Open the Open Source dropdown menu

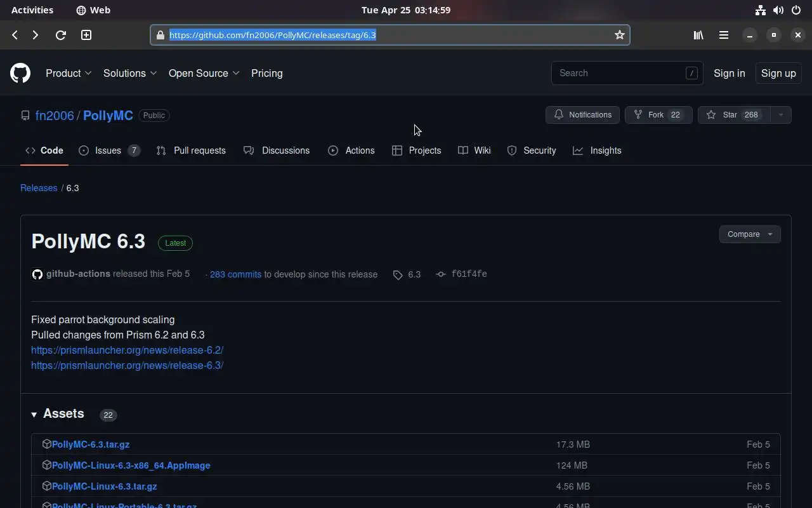(204, 73)
